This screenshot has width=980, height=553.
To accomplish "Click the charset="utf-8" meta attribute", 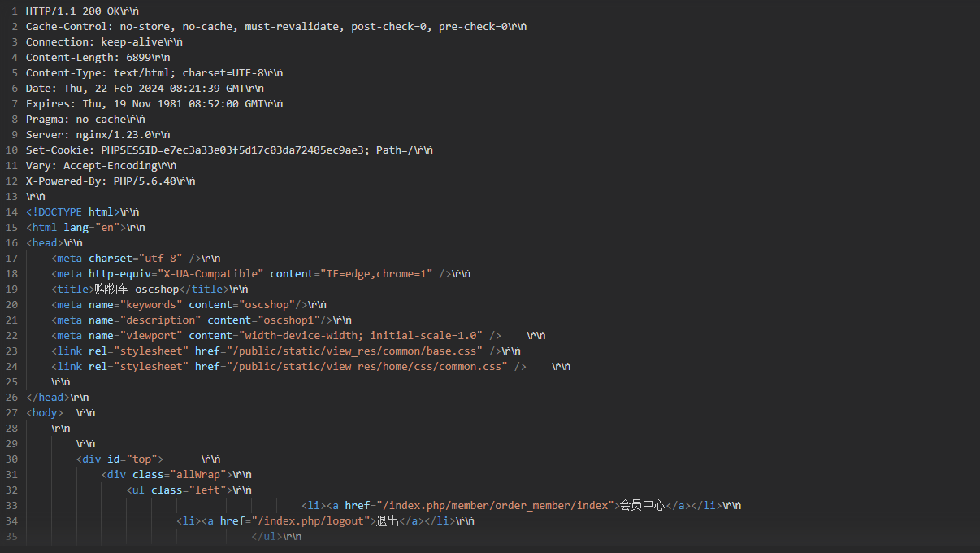I will [x=136, y=259].
